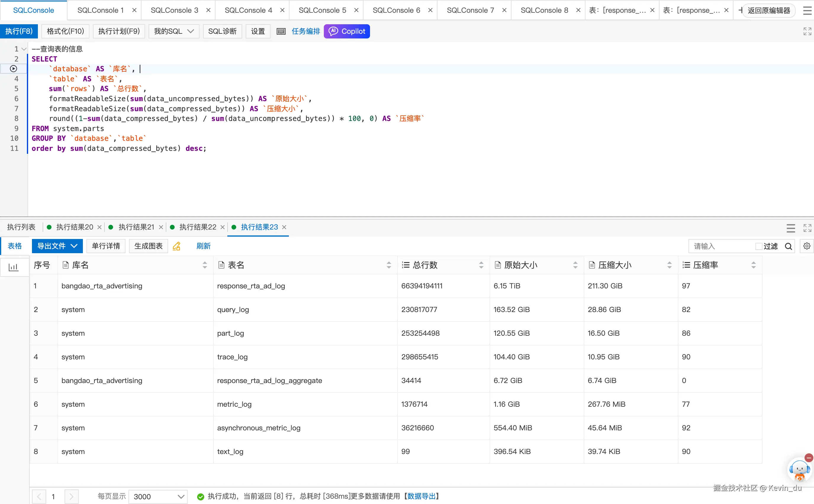
Task: Click the chart view icon in the left sidebar
Action: 13,267
